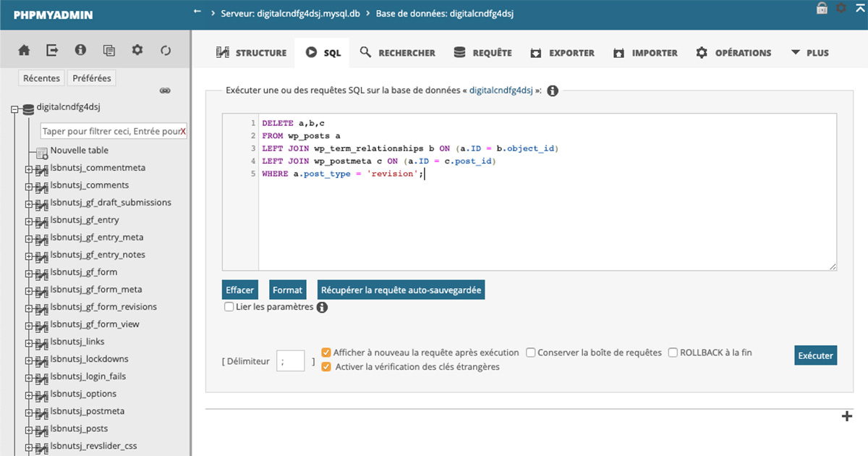Uncheck Activer la vérification des clés étrangères

(x=326, y=367)
